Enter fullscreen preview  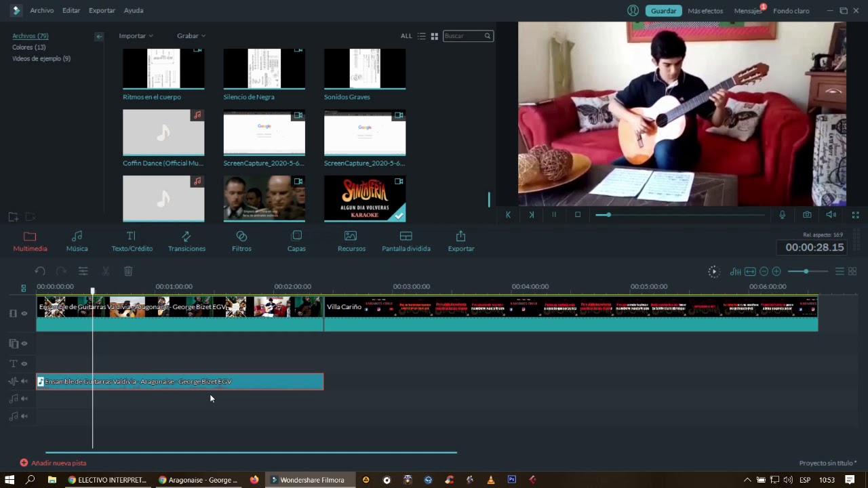pos(855,215)
